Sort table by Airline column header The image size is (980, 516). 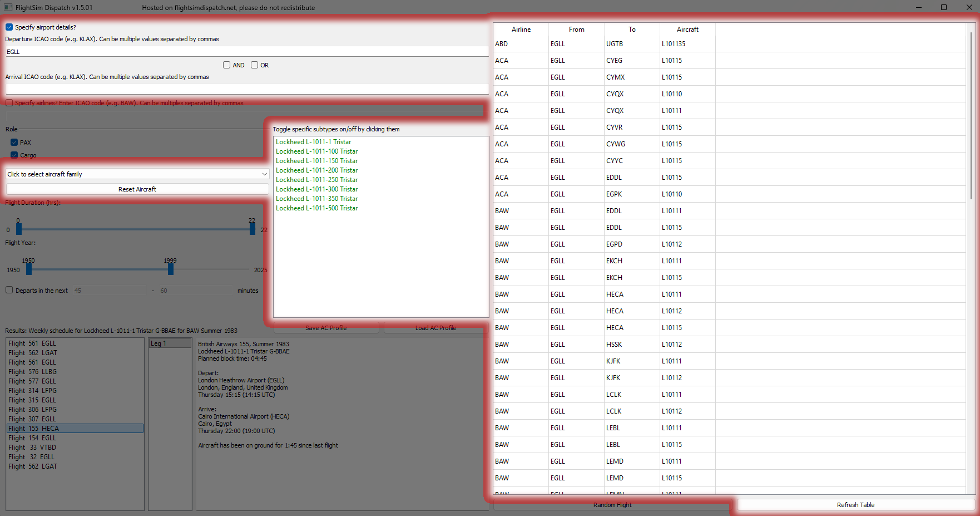[x=521, y=30]
